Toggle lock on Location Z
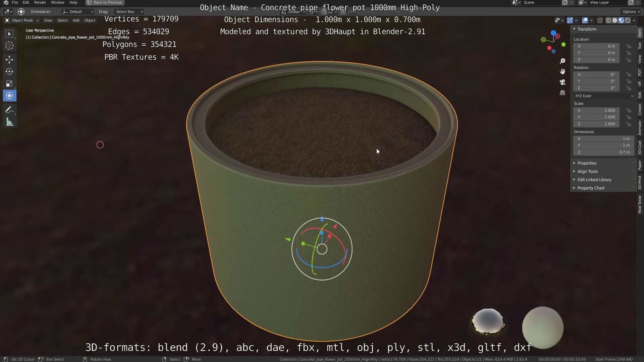The width and height of the screenshot is (644, 362). [629, 60]
